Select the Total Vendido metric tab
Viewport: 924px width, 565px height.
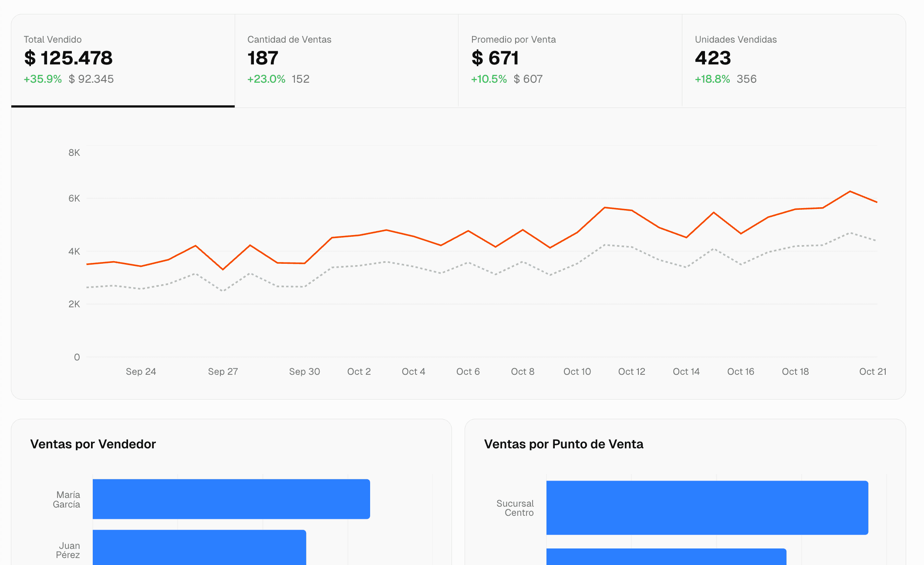click(123, 60)
